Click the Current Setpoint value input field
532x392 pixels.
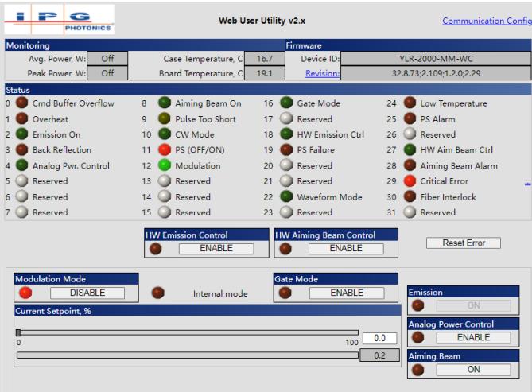(x=374, y=338)
